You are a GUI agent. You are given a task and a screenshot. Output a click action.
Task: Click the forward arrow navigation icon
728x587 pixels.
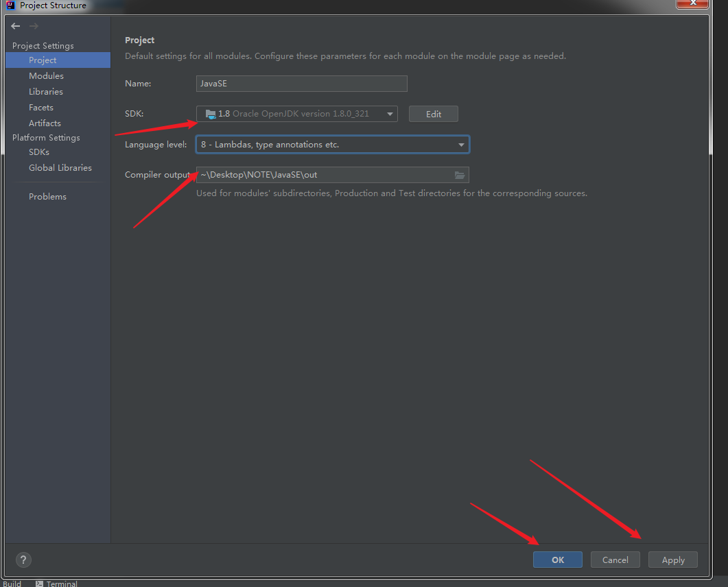34,26
